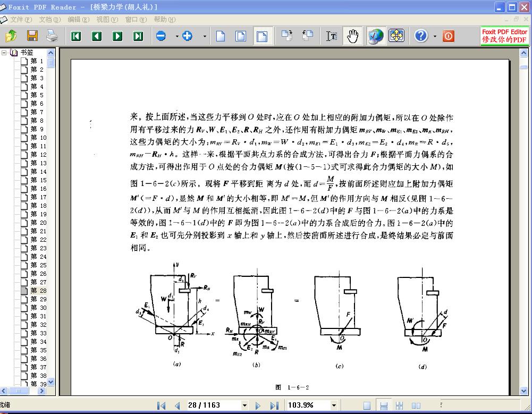
Task: Toggle facing pages layout view
Action: (416, 405)
